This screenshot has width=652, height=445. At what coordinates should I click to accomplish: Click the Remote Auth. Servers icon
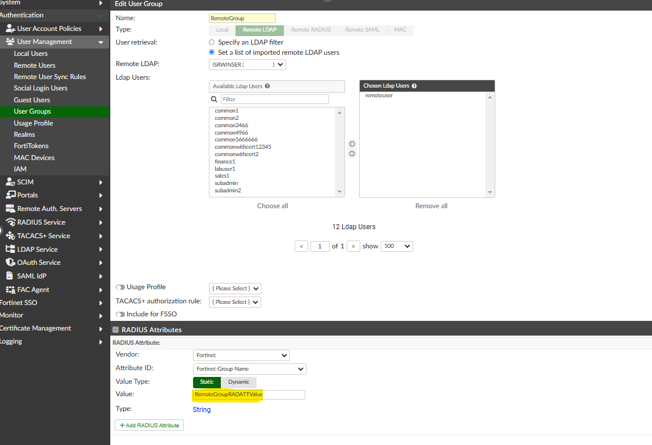(10, 209)
